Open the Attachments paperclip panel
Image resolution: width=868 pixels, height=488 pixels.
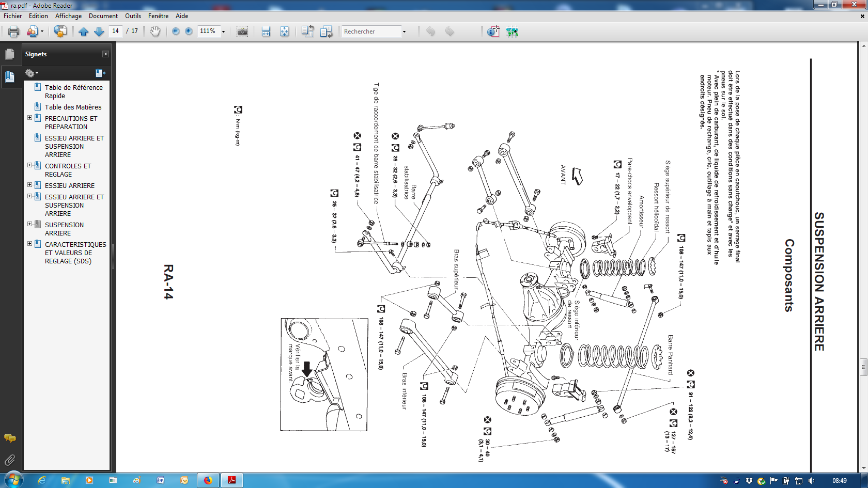(10, 460)
